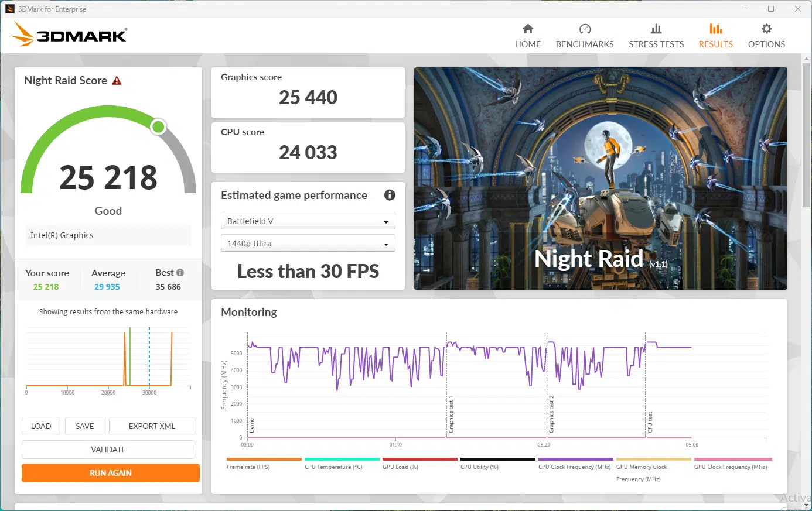
Task: Click the HOME tab label
Action: click(x=528, y=44)
